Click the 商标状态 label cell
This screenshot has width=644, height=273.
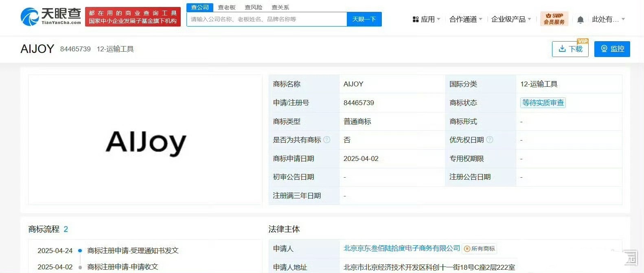coord(480,103)
